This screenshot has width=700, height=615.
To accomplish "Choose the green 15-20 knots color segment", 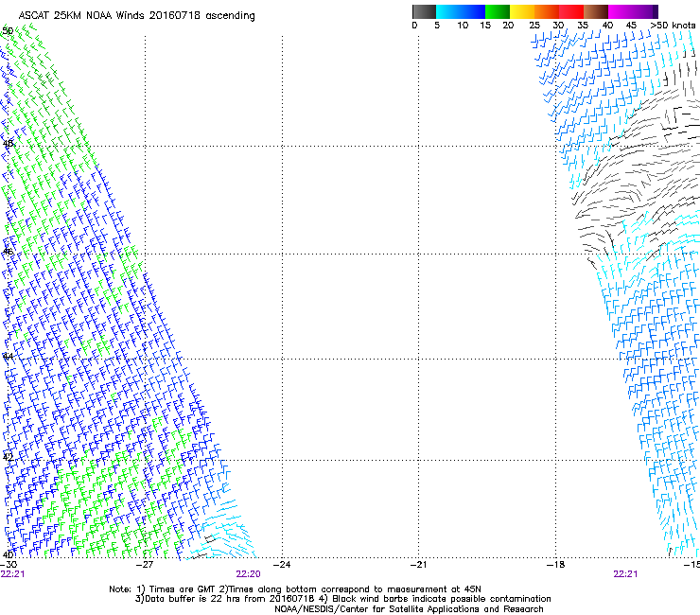I will (498, 11).
